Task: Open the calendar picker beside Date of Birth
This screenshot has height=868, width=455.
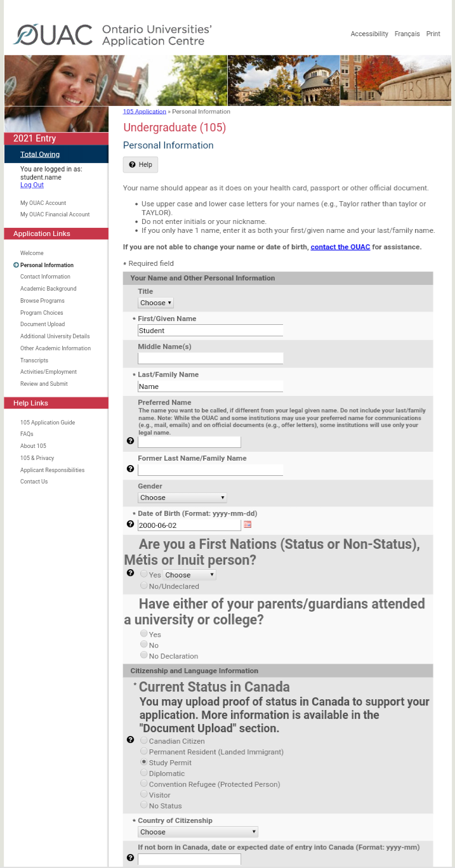Action: 247,524
